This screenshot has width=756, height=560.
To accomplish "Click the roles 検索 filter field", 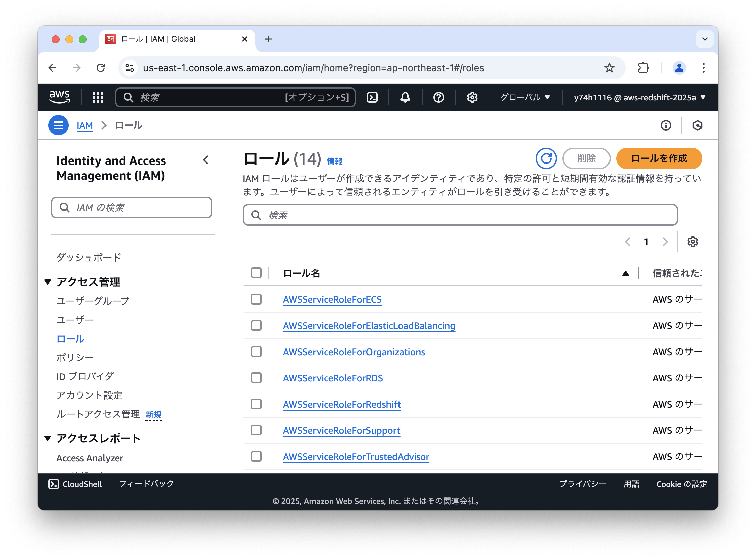I will pyautogui.click(x=460, y=215).
